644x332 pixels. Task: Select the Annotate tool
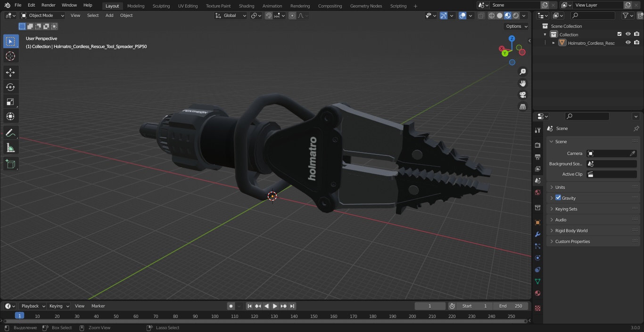(10, 133)
